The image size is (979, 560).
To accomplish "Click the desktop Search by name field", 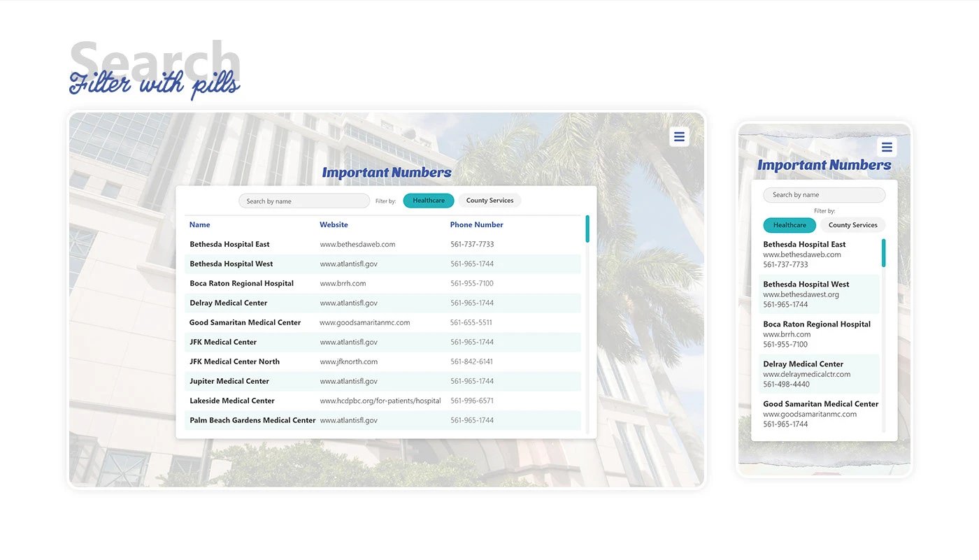I will tap(304, 201).
